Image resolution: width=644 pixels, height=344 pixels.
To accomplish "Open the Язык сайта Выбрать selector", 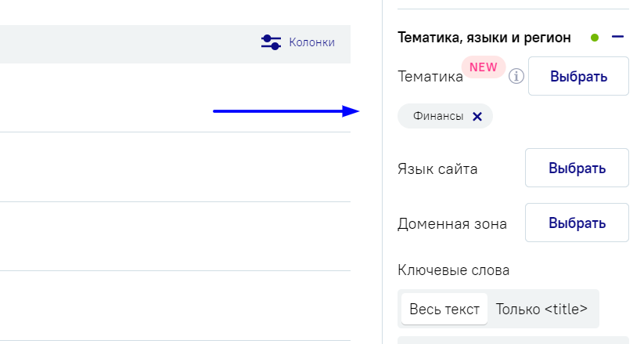I will click(x=577, y=168).
